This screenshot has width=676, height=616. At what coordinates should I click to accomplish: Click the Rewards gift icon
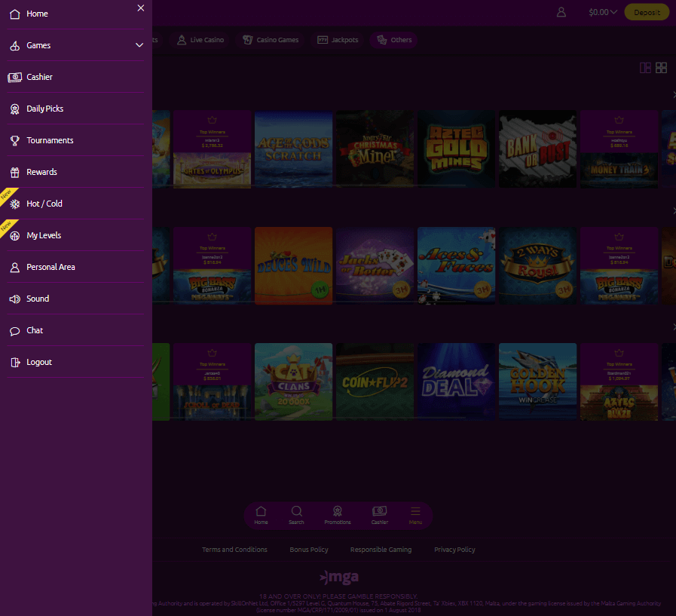[14, 172]
